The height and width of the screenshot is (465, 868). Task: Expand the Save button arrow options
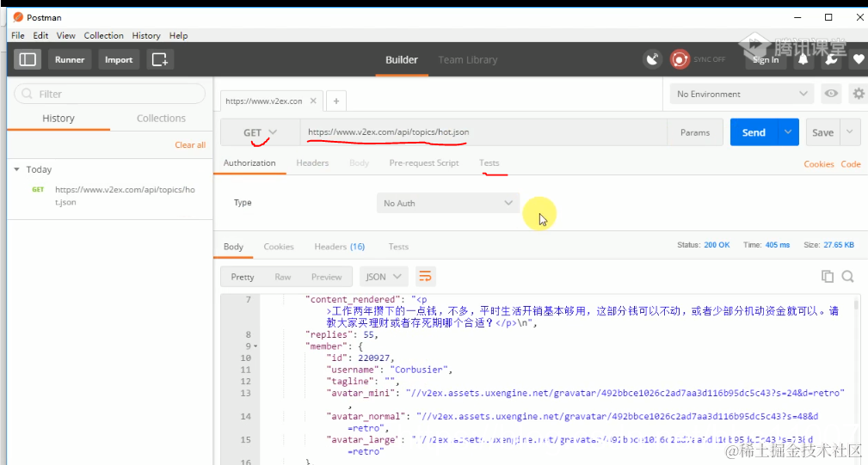click(x=850, y=132)
